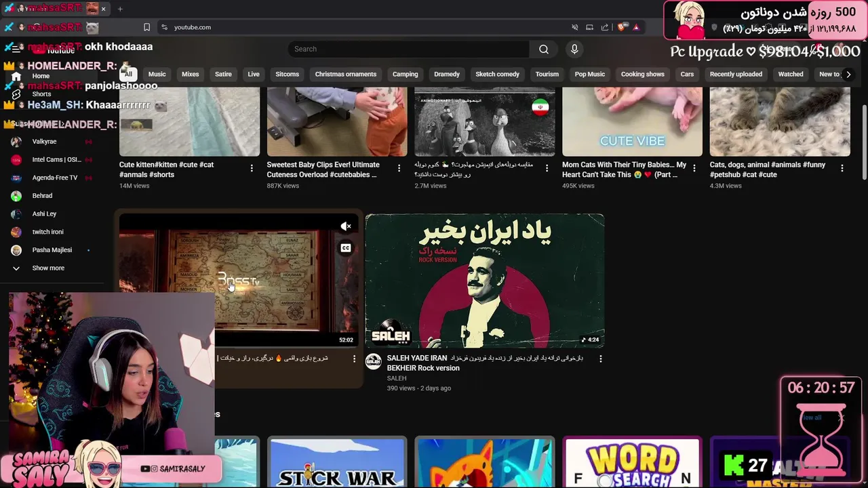
Task: Open site settings icon left of youtube.com
Action: coord(164,27)
